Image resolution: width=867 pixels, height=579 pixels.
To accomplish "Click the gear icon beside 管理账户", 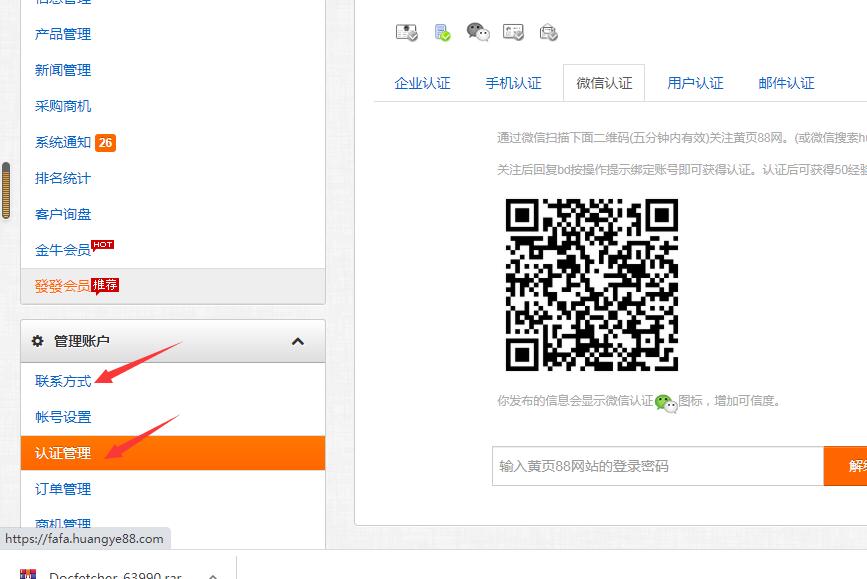I will (x=38, y=341).
